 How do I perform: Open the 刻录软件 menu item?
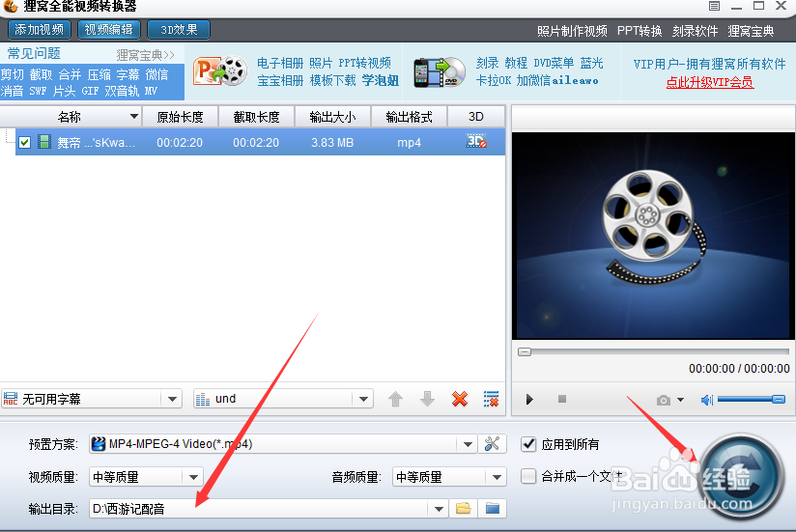tap(695, 31)
